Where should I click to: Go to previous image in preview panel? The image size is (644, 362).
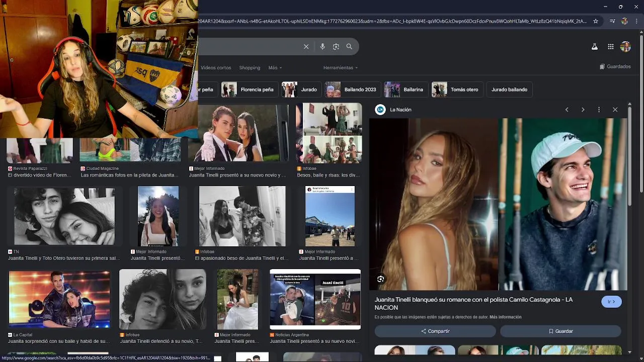click(567, 110)
